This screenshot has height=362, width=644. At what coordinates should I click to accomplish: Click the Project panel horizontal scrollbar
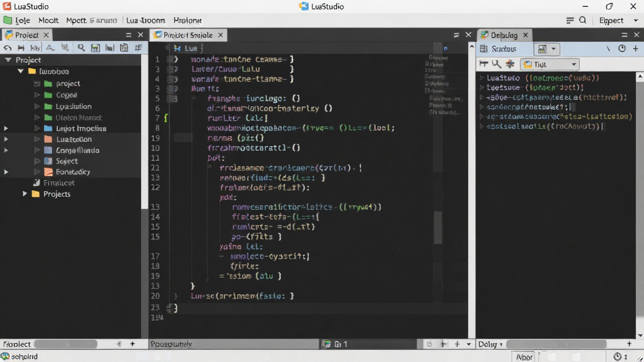(65, 344)
